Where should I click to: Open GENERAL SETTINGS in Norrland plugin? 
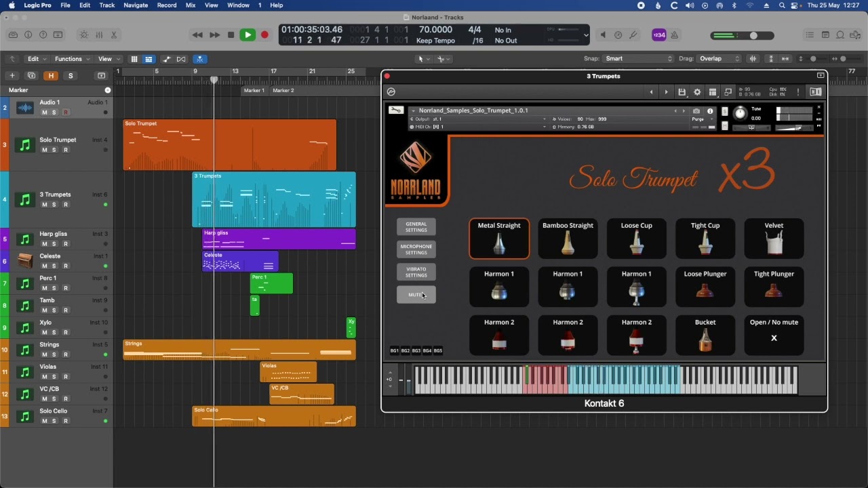tap(416, 227)
